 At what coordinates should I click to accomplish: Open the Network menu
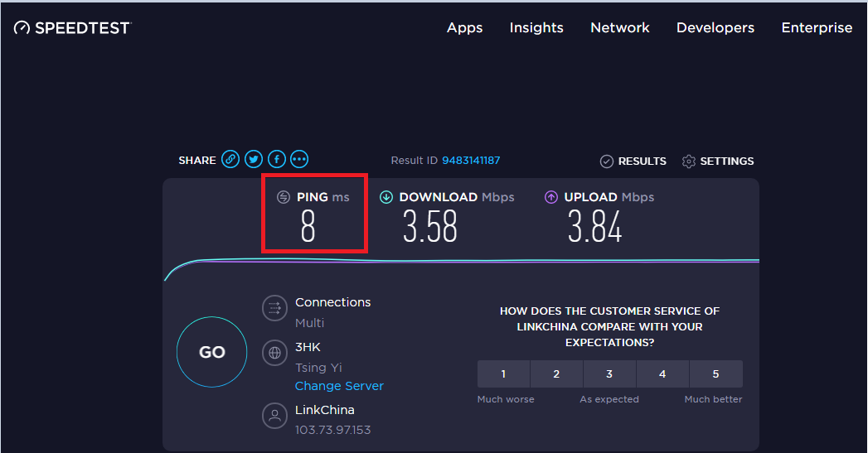pyautogui.click(x=620, y=27)
